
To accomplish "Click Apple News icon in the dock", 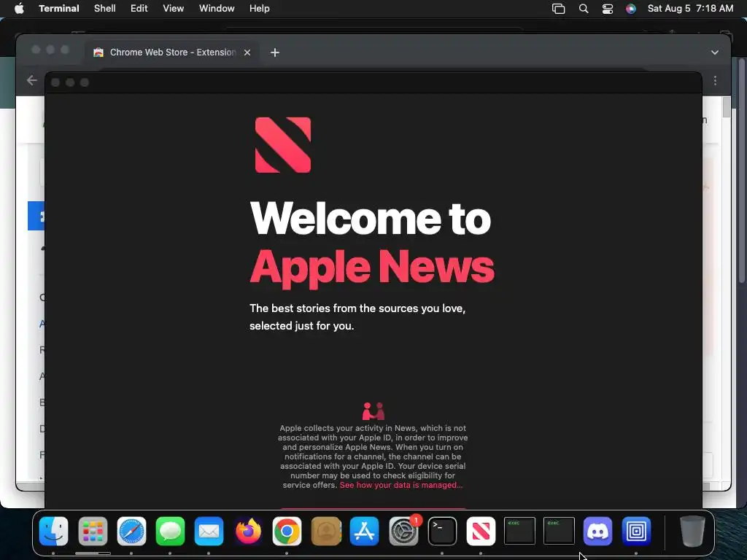I will point(481,531).
